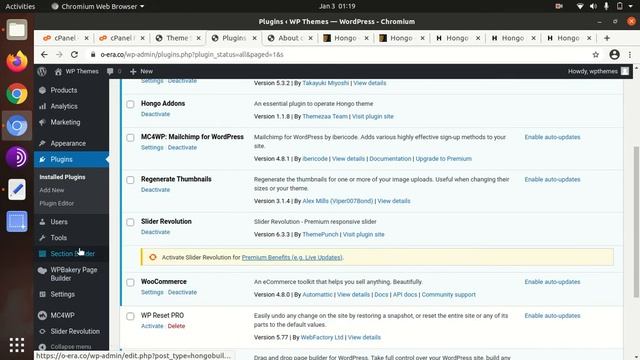Switch to the About browser tab
Screen dimensions: 640x360
tap(289, 38)
